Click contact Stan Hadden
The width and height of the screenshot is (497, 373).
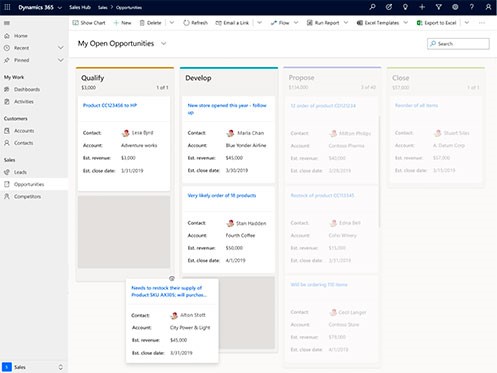click(x=251, y=223)
